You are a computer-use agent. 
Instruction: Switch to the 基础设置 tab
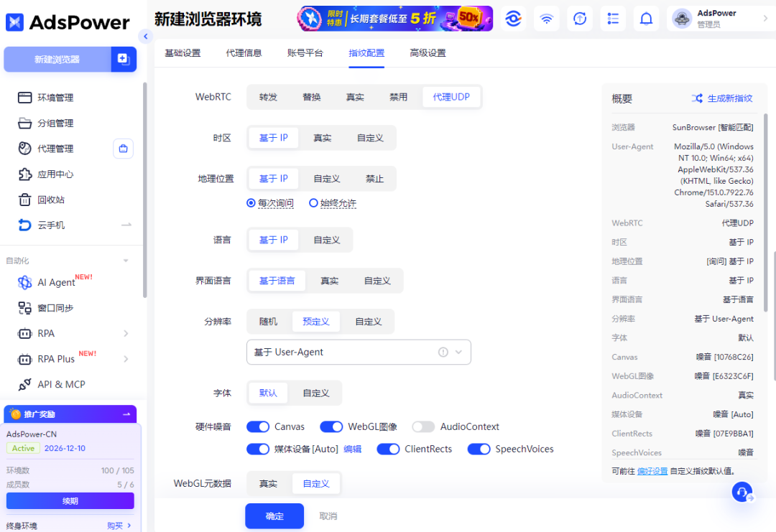click(183, 53)
